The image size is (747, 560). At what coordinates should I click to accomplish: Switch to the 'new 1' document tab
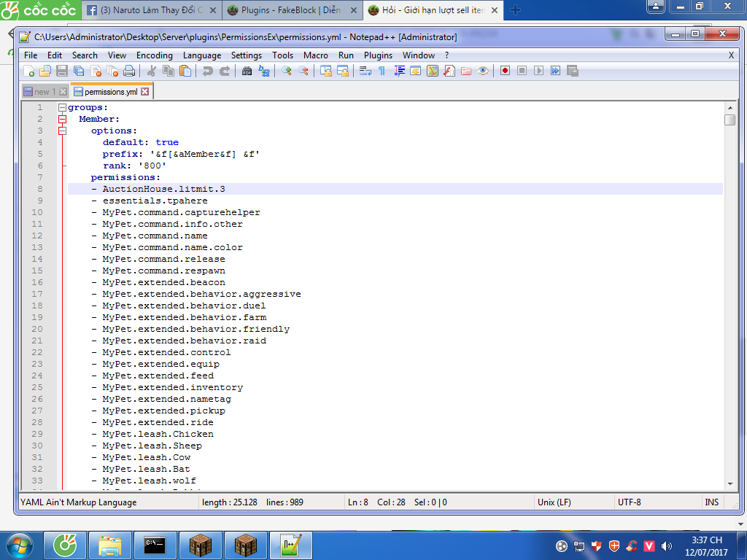click(44, 92)
